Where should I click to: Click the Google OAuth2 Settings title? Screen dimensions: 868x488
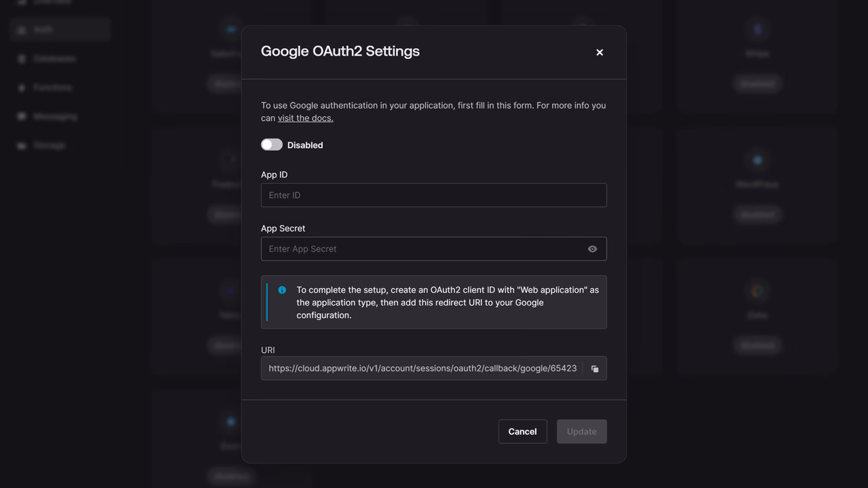[340, 52]
